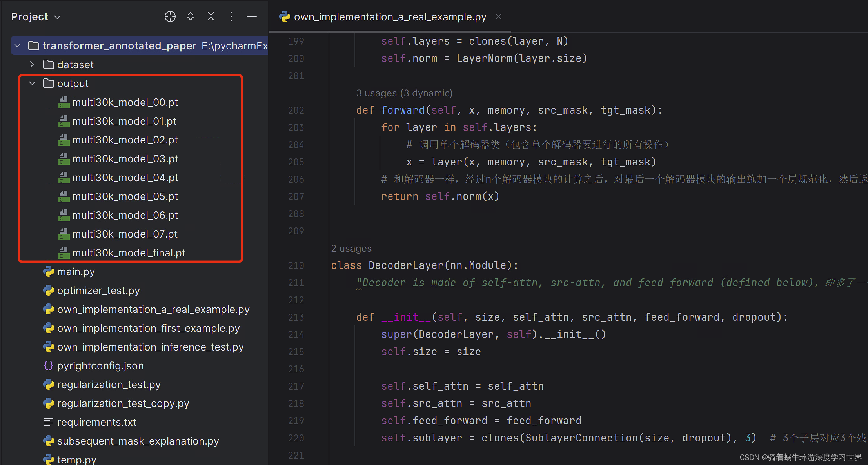Image resolution: width=868 pixels, height=465 pixels.
Task: Click the project root folder icon
Action: pyautogui.click(x=34, y=45)
